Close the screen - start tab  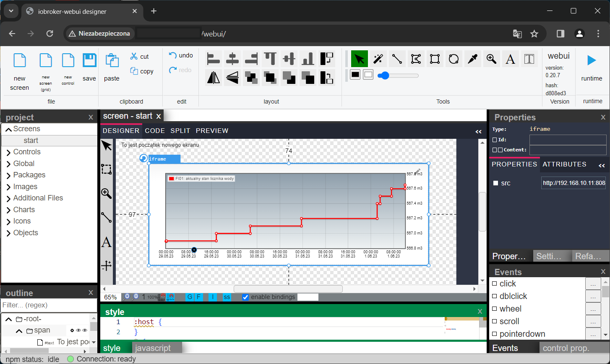tap(158, 116)
